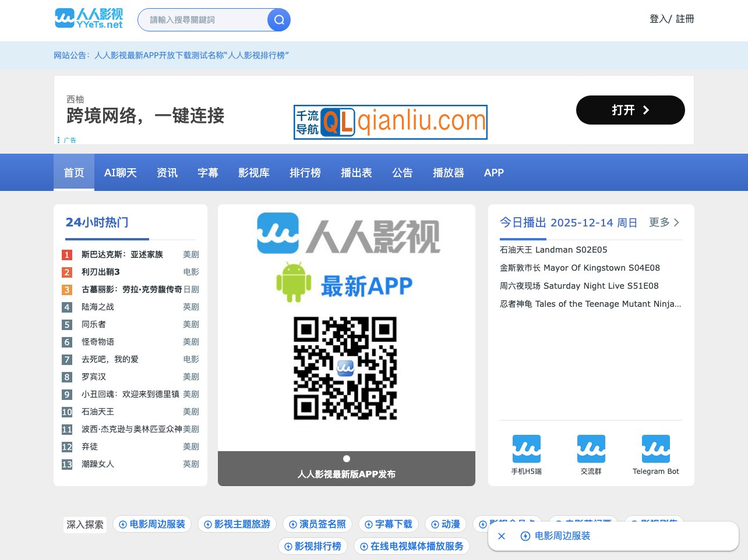Click the 交流群 community group icon
The width and height of the screenshot is (748, 560).
tap(591, 448)
